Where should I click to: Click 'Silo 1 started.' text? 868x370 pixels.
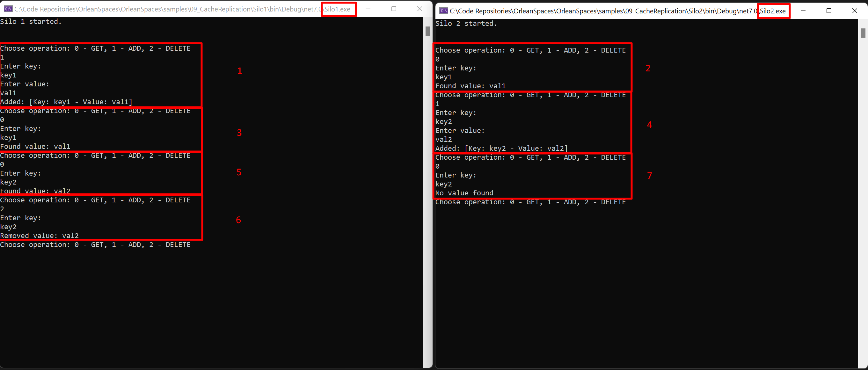(31, 22)
